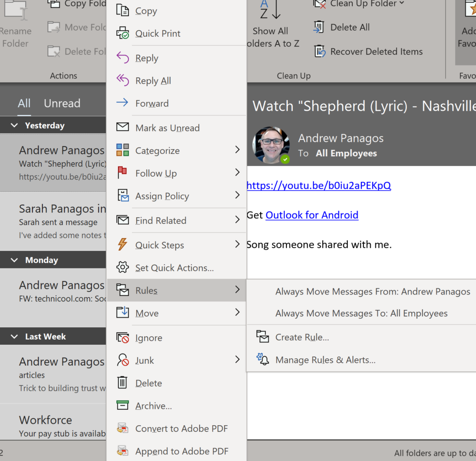Expand the Junk submenu arrow
This screenshot has width=476, height=461.
pyautogui.click(x=237, y=360)
